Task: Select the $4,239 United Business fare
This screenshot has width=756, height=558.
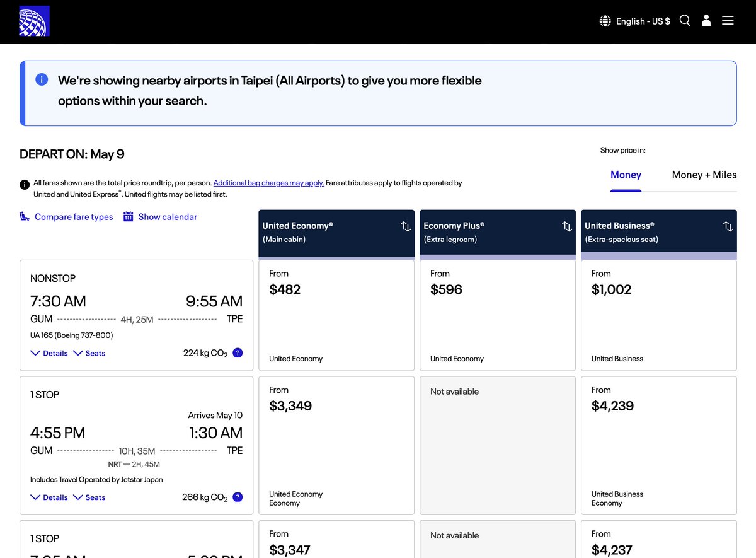Action: [659, 446]
